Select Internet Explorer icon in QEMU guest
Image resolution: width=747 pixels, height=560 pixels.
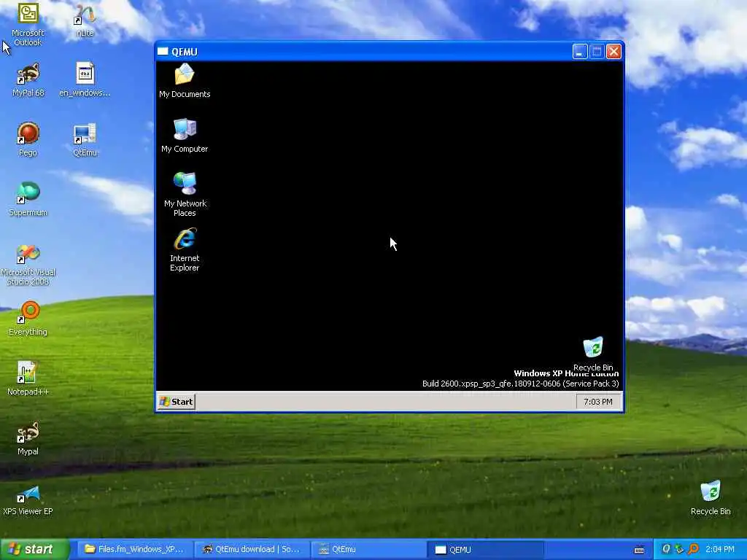click(x=185, y=249)
